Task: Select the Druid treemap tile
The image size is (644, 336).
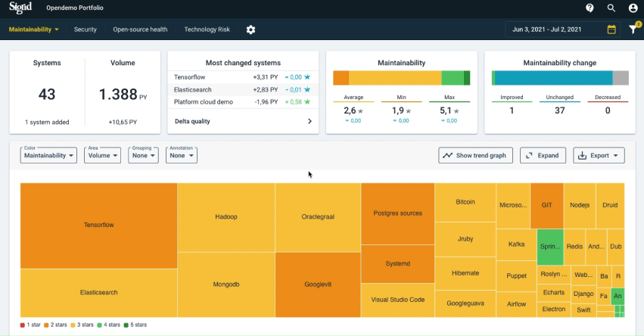Action: pyautogui.click(x=610, y=206)
